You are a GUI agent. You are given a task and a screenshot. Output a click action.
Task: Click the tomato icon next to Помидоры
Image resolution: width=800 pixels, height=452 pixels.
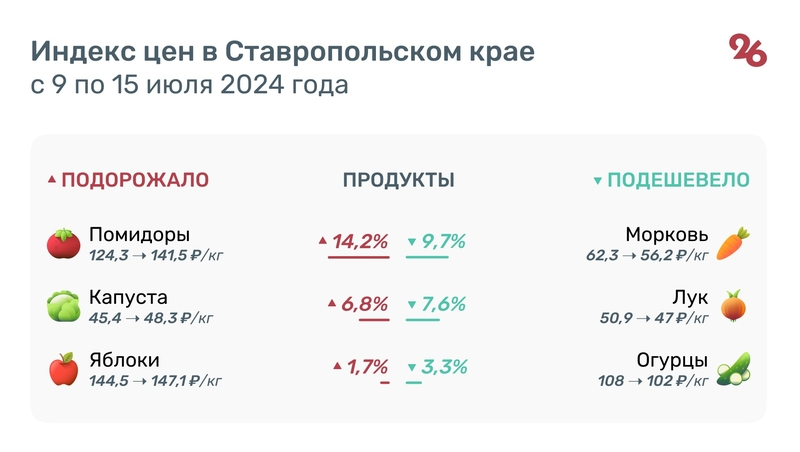click(x=64, y=243)
